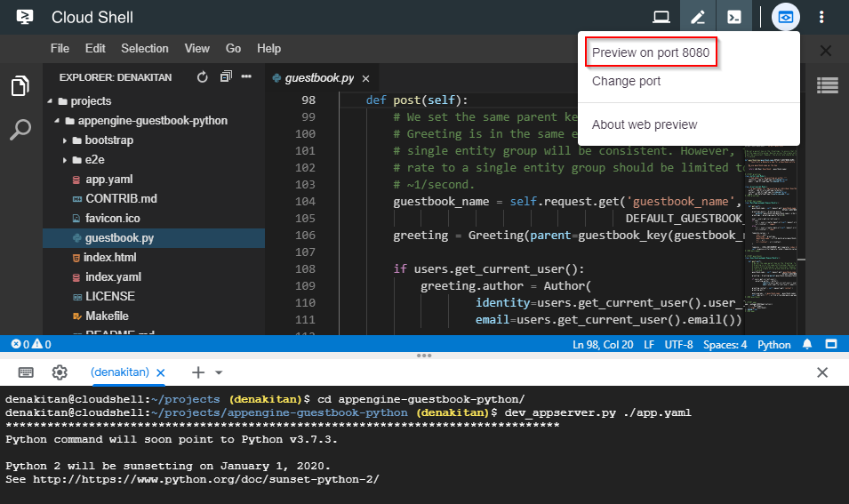The width and height of the screenshot is (849, 504).
Task: Select Preview on port 8080
Action: pos(651,52)
